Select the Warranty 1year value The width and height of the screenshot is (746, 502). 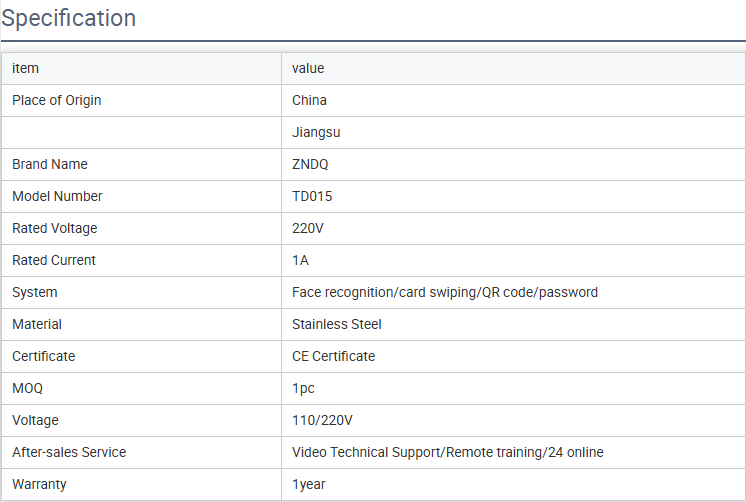(308, 484)
